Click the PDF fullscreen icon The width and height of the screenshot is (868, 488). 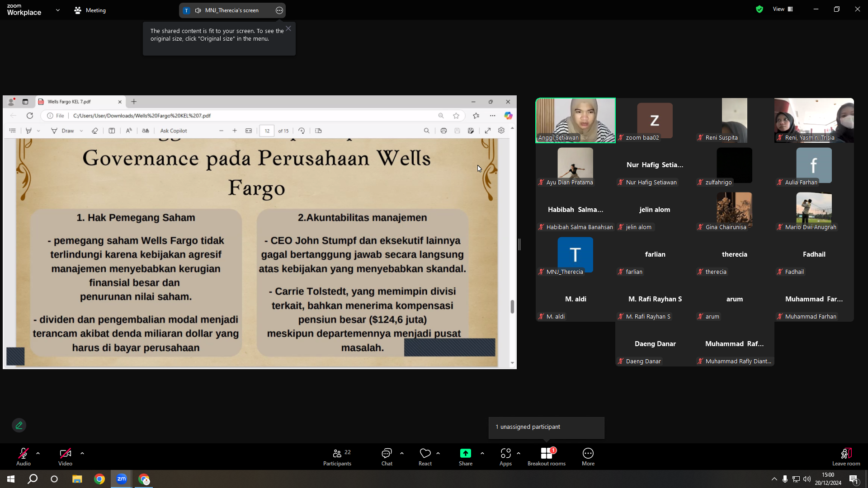tap(488, 131)
